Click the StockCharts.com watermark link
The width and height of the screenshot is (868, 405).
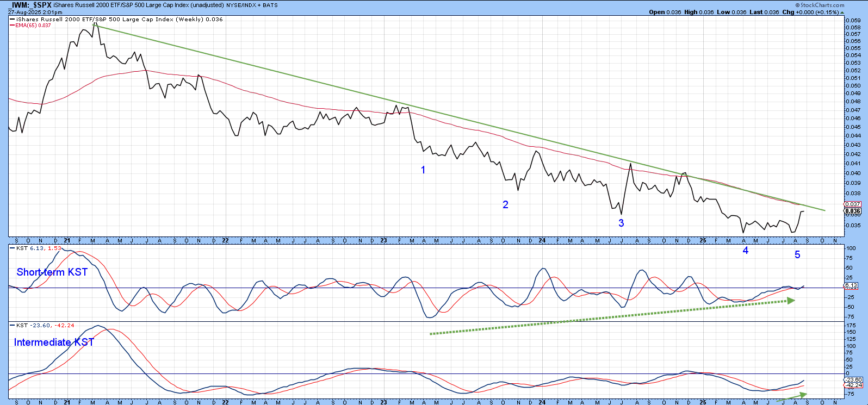[822, 5]
